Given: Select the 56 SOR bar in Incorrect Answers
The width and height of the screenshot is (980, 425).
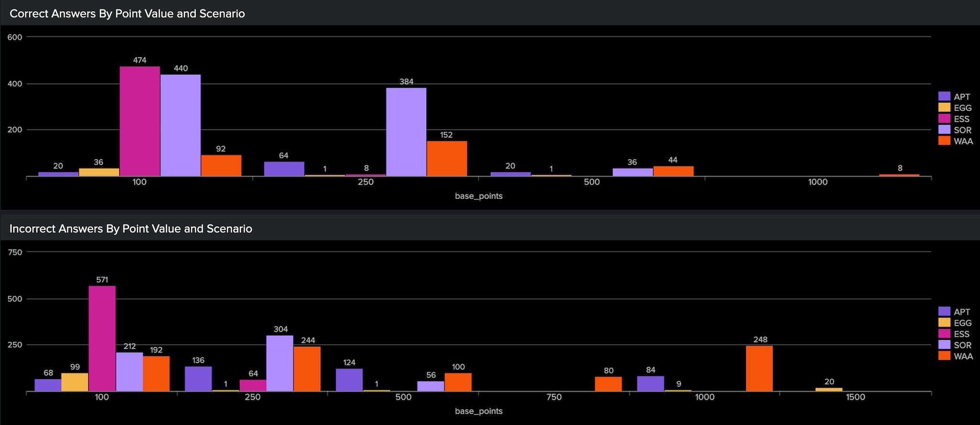Looking at the screenshot, I should coord(431,386).
